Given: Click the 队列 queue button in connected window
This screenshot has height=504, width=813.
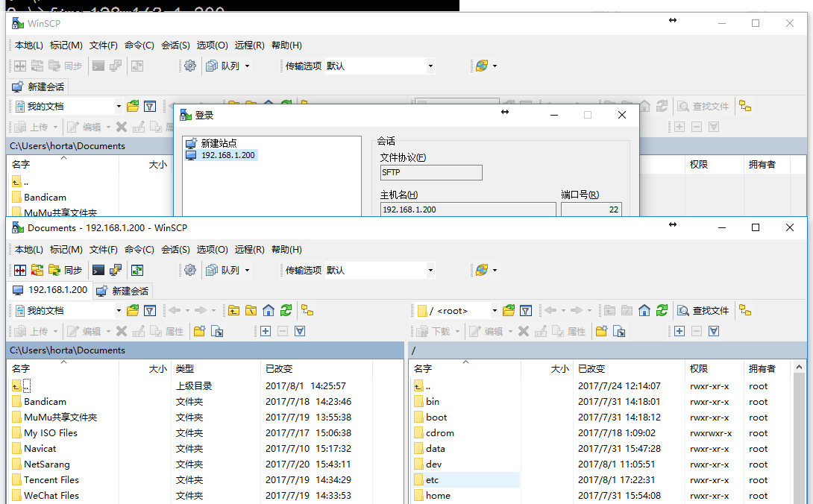Looking at the screenshot, I should (x=224, y=270).
